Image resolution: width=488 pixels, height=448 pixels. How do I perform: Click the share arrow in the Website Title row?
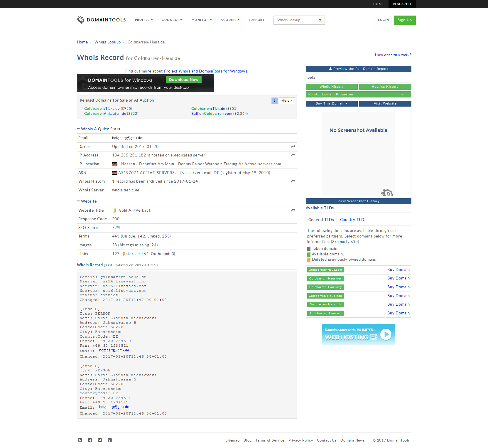pyautogui.click(x=293, y=210)
